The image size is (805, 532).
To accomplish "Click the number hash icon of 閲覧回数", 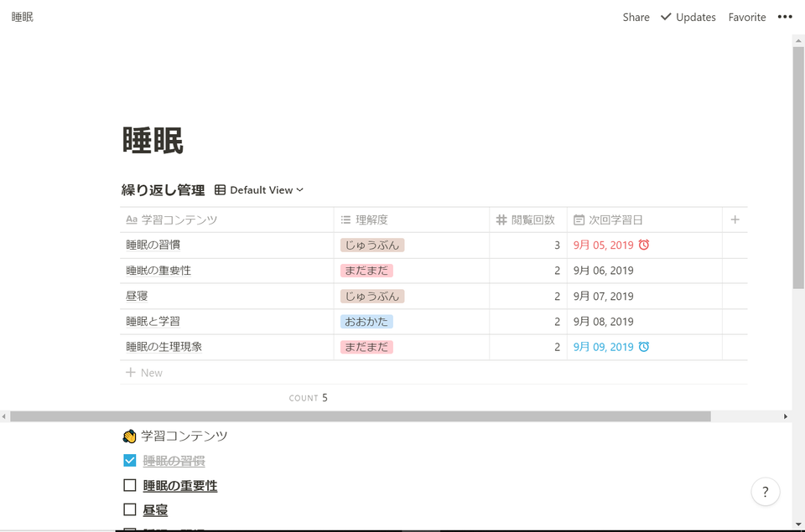I will click(x=501, y=220).
